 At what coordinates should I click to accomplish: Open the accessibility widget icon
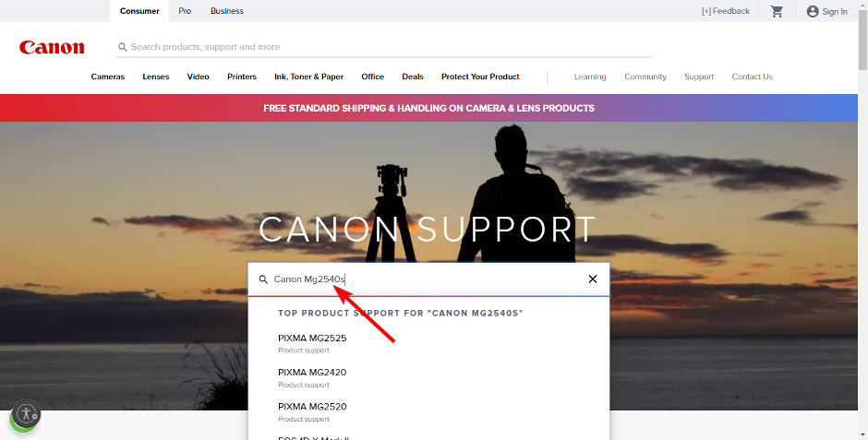(26, 413)
